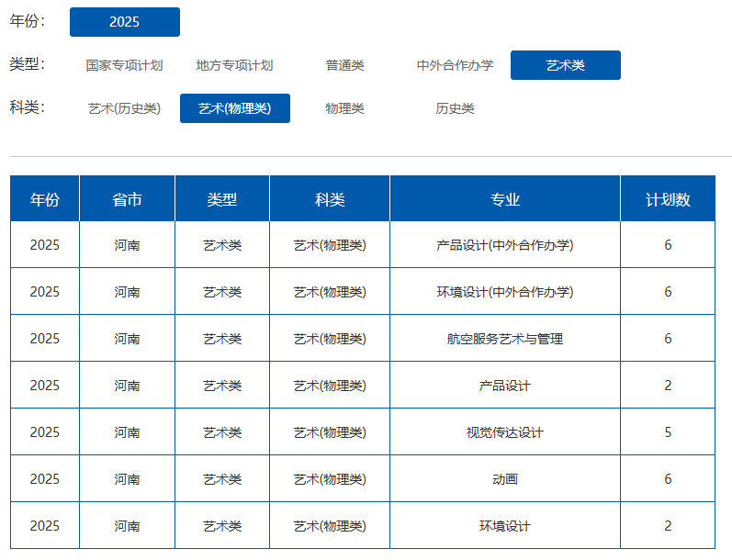Click plan count 6 in 动画 row
Screen dimensions: 732x560
coord(668,479)
